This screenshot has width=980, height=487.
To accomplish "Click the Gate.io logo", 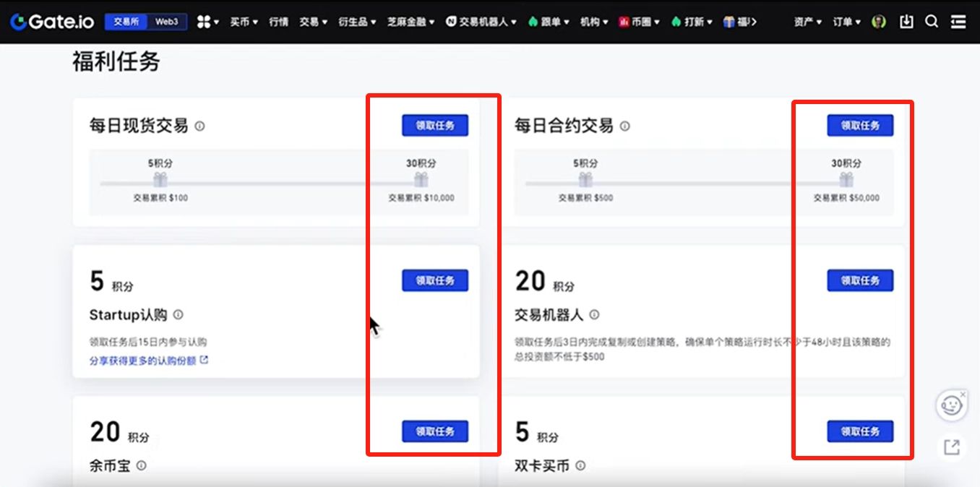I will (x=51, y=22).
